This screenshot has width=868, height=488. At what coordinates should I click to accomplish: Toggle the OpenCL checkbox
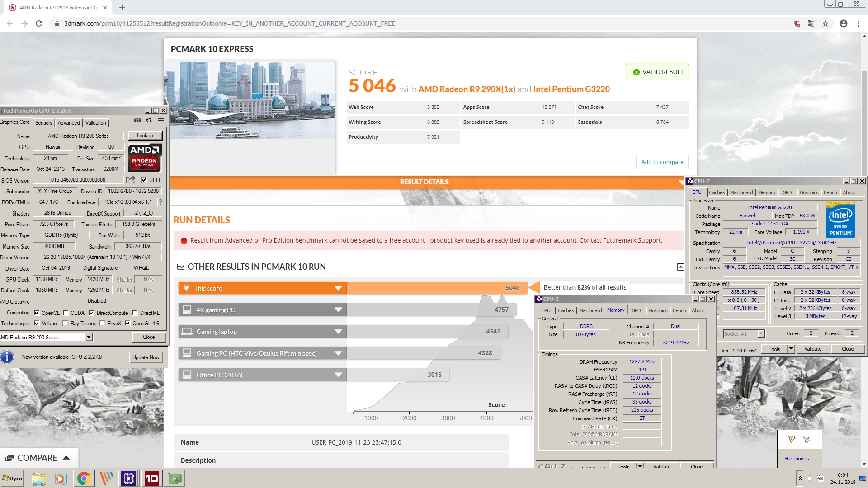point(37,313)
